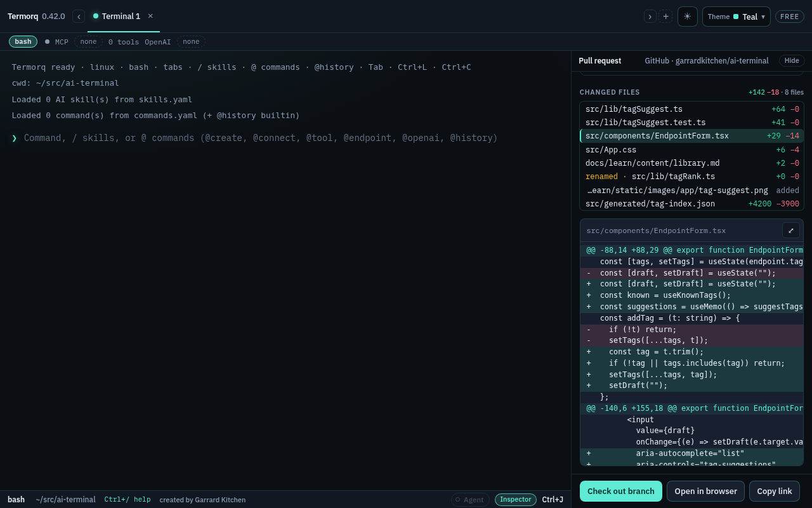Screen dimensions: 812x508
Task: Click the ~/src/ai-terminal path in status bar
Action: 65,500
